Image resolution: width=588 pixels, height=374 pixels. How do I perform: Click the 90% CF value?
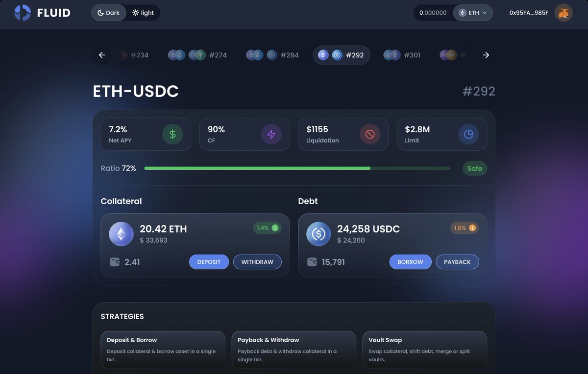(x=216, y=129)
